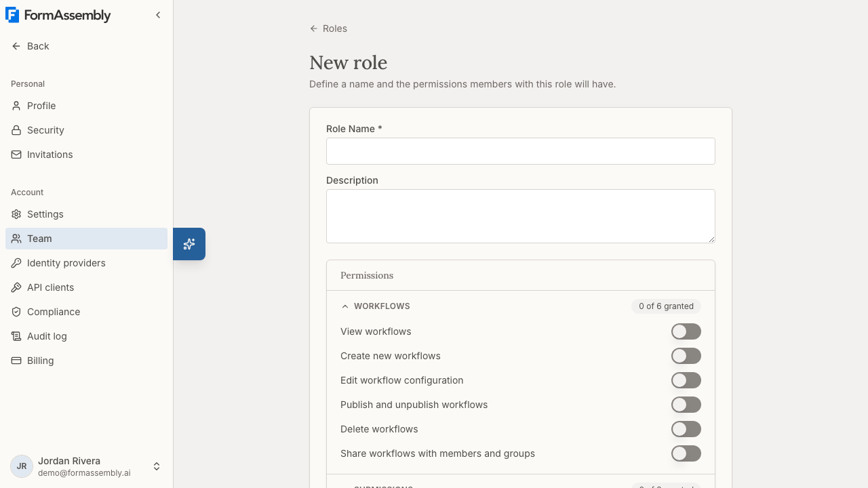The width and height of the screenshot is (868, 488).
Task: Open the AI assistant sparkle button
Action: [x=189, y=244]
